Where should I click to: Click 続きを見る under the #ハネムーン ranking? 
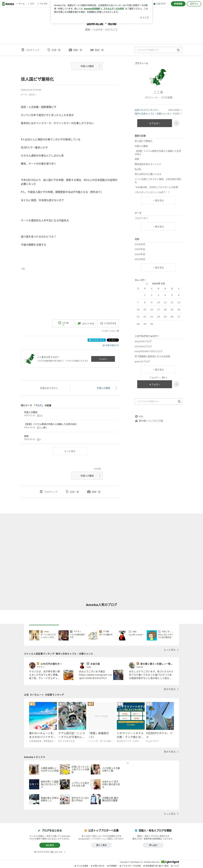coord(171,752)
